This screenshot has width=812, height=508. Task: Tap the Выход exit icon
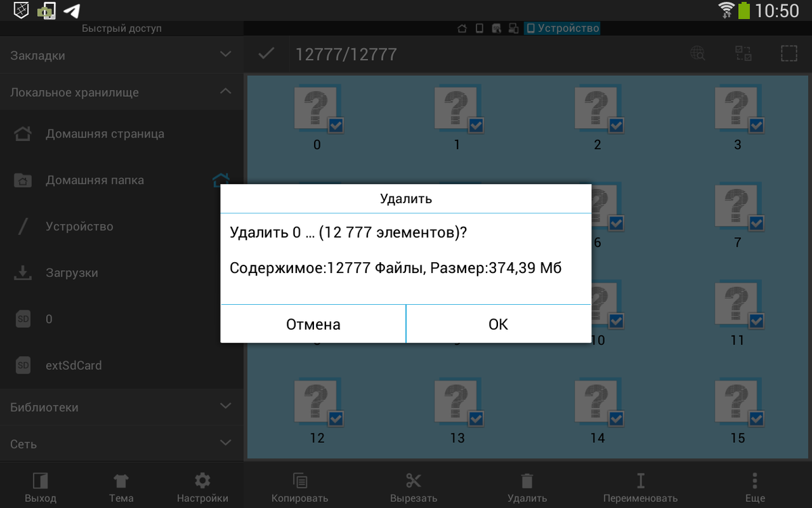(41, 481)
